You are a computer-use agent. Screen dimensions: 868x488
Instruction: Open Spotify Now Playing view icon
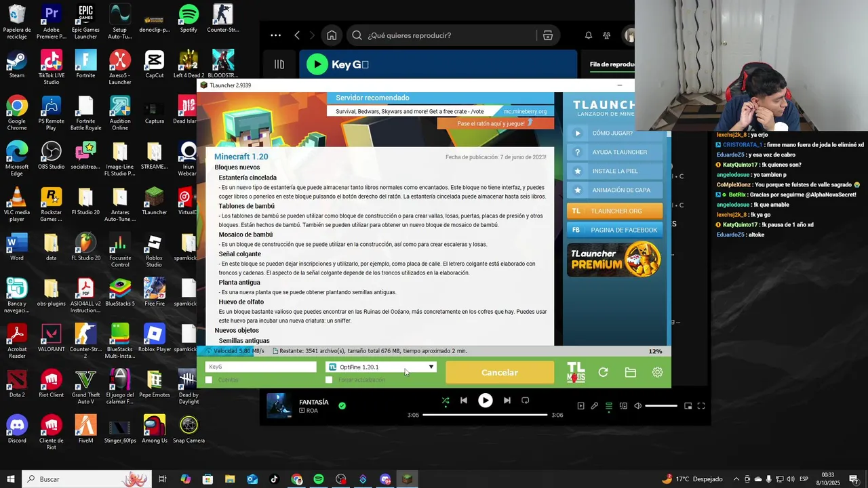pos(580,406)
